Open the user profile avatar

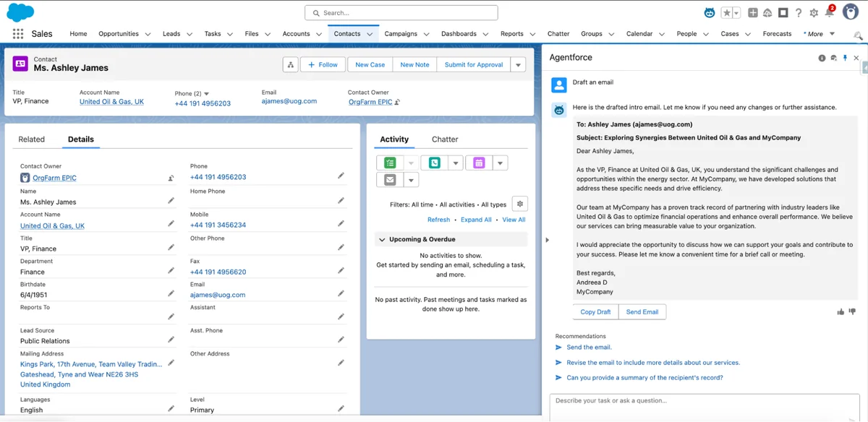[x=851, y=12]
